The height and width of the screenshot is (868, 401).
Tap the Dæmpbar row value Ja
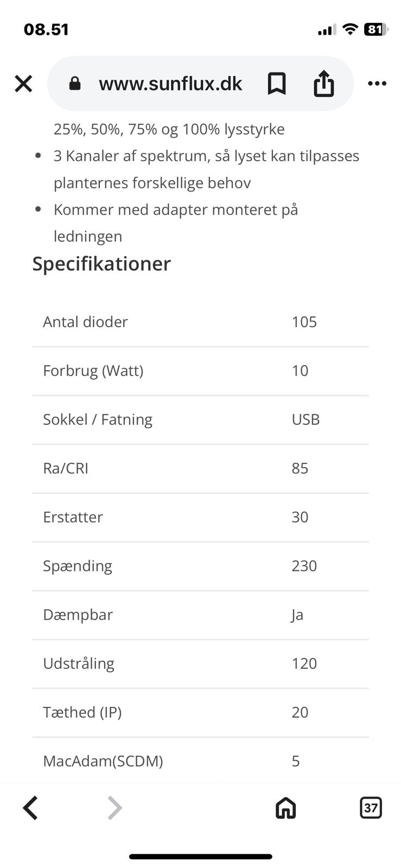coord(297,615)
